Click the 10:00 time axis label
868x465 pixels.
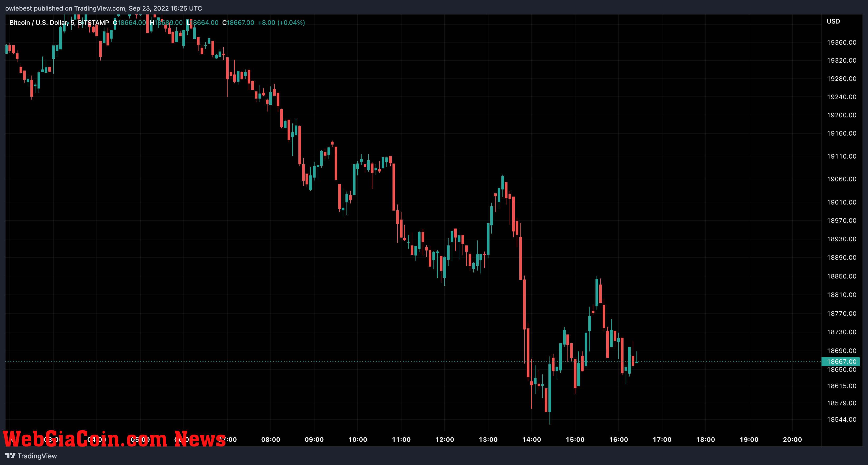(x=358, y=440)
